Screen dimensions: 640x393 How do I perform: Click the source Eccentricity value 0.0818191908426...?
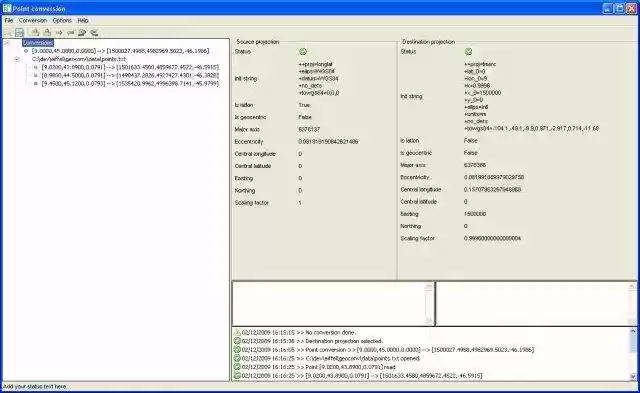(x=329, y=142)
